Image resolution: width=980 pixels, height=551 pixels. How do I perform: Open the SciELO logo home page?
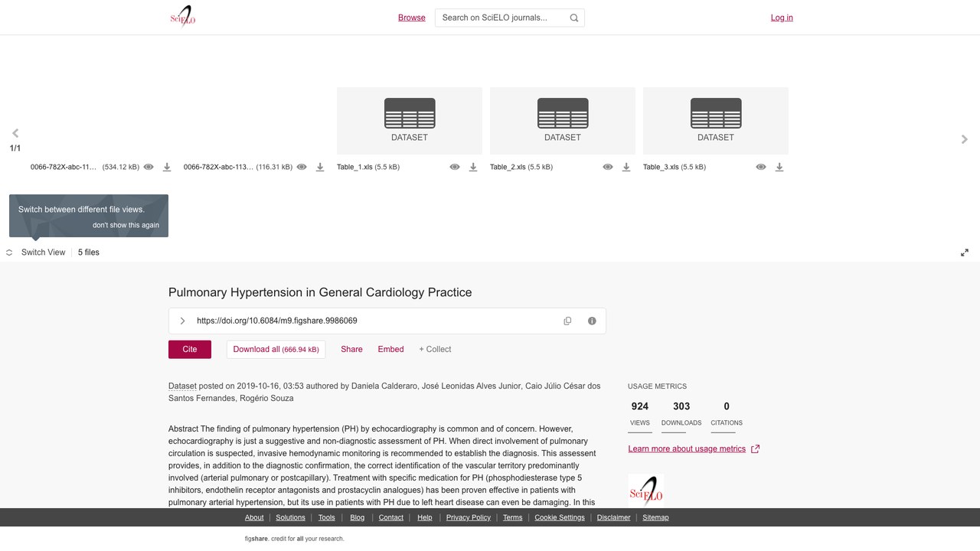point(183,17)
